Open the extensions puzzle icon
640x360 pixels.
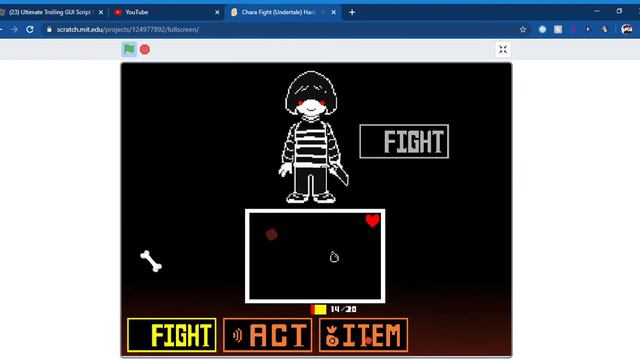click(604, 29)
